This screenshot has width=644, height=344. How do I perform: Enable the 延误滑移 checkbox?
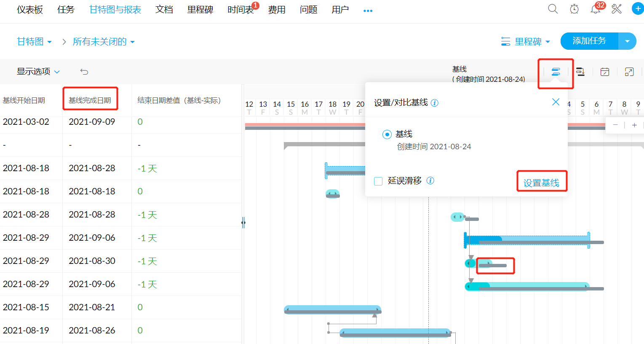tap(378, 180)
